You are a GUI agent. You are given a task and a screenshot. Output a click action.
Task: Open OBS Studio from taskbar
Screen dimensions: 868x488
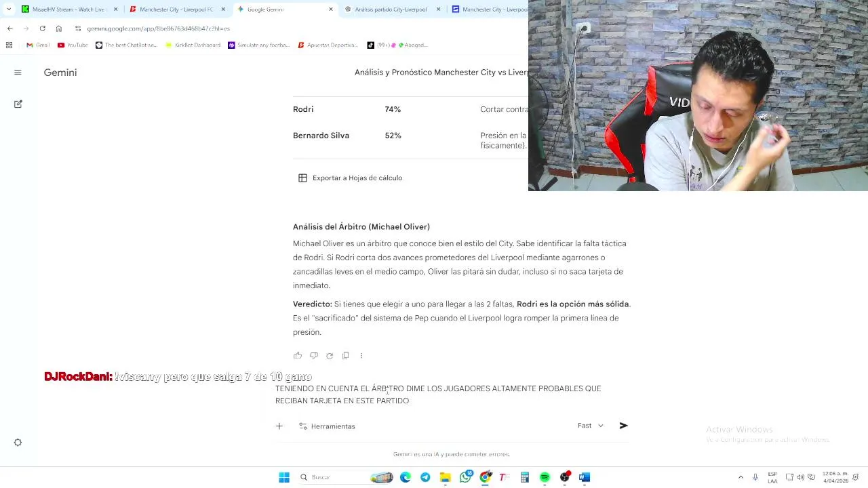pos(564,477)
